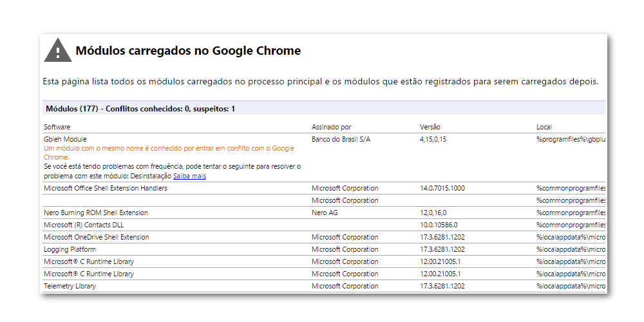
Task: Click the "Versão" column header
Action: pyautogui.click(x=430, y=127)
